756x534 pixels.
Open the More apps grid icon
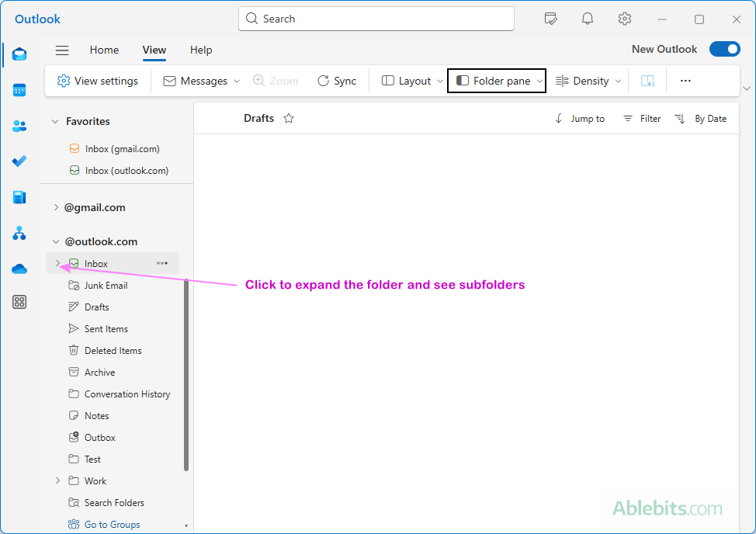19,302
